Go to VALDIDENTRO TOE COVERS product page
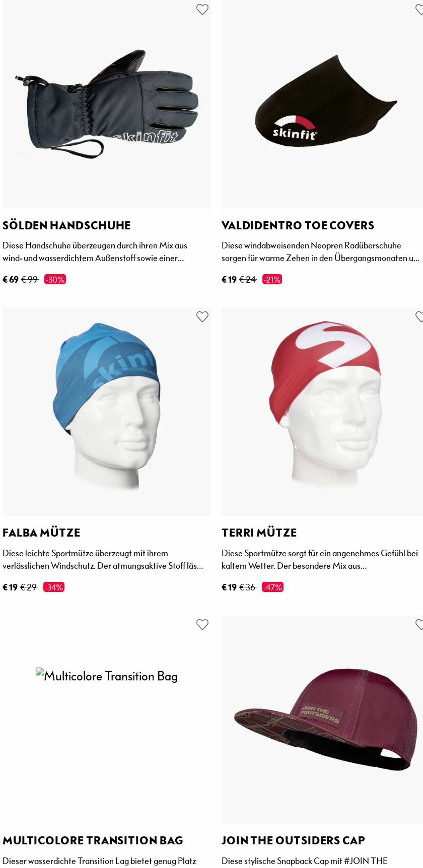423x868 pixels. tap(298, 225)
